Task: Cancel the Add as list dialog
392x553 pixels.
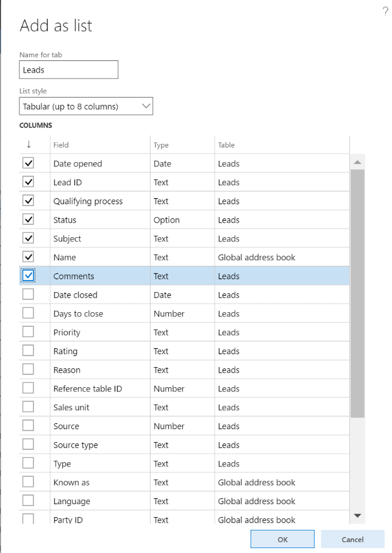Action: point(352,539)
